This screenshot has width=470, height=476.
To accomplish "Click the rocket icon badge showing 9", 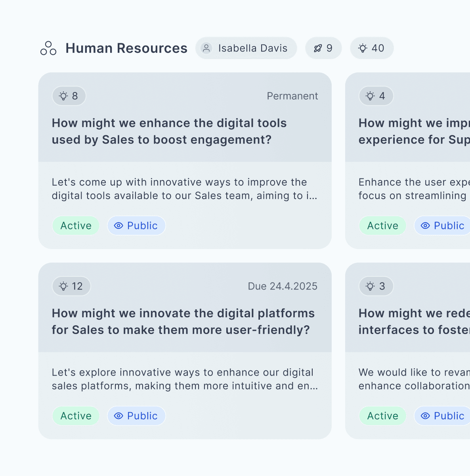I will (x=323, y=48).
